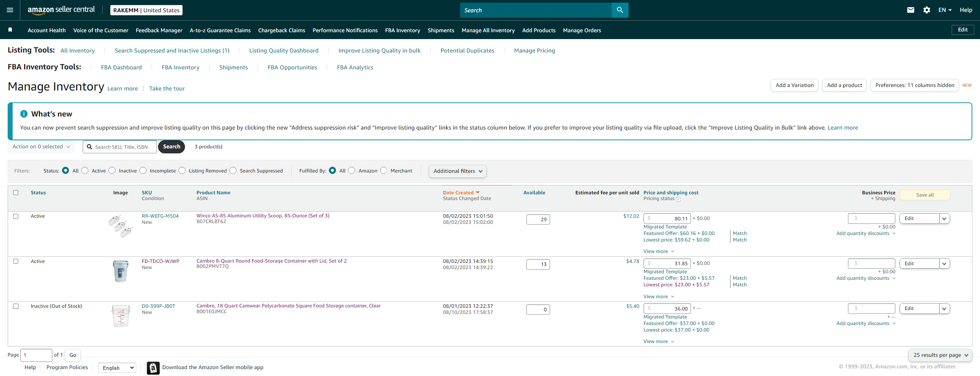Click the Save all button
980x376 pixels.
925,195
